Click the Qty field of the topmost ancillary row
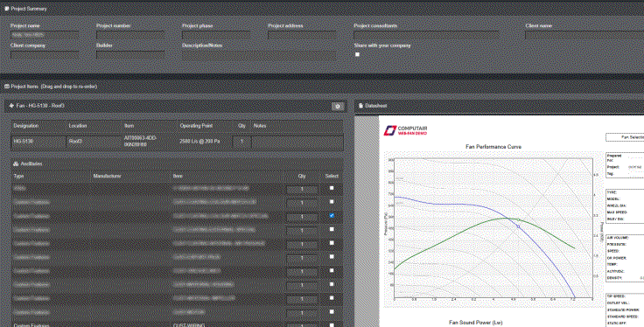The width and height of the screenshot is (644, 327). pos(302,189)
